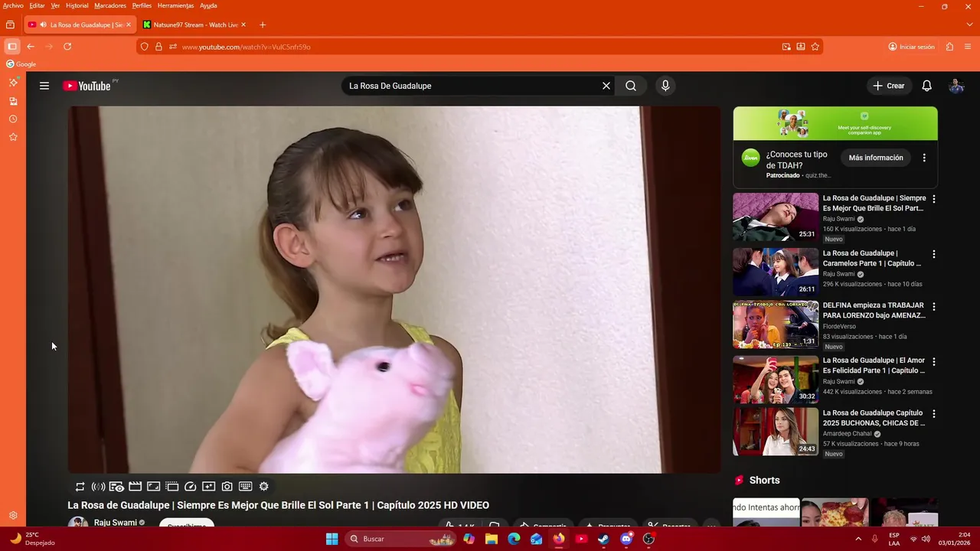The height and width of the screenshot is (551, 980).
Task: Open the AI chatbot sparkle sidebar icon
Action: pos(13,82)
